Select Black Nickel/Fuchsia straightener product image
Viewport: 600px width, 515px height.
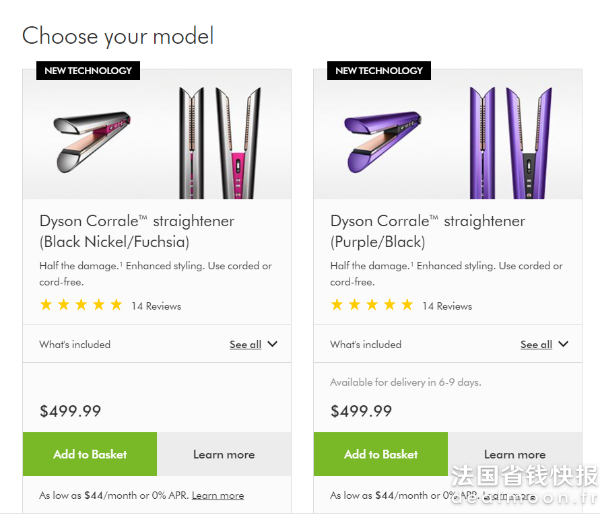[157, 134]
